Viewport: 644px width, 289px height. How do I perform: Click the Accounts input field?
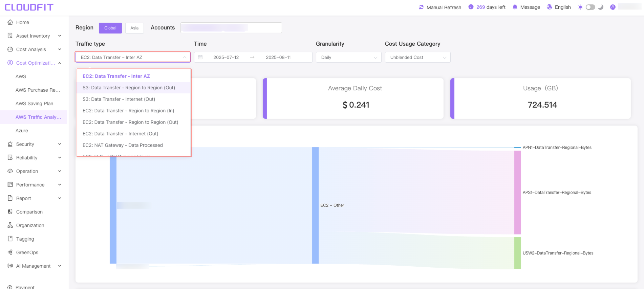(231, 28)
